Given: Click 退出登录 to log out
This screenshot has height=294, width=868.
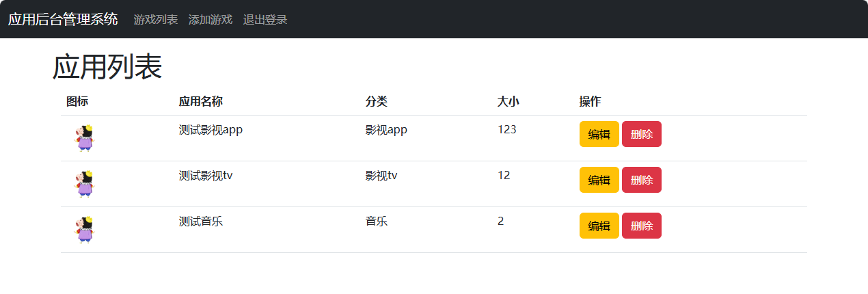Looking at the screenshot, I should 265,20.
